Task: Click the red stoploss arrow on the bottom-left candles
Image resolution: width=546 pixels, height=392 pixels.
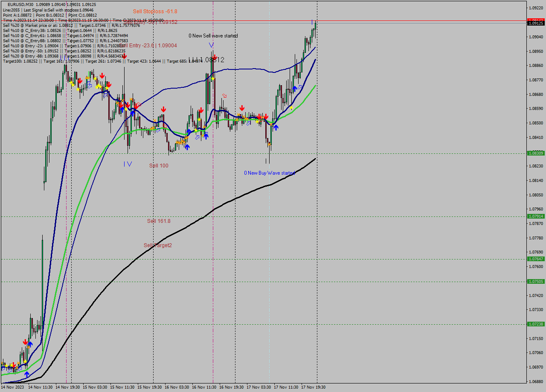Action: tap(14, 365)
